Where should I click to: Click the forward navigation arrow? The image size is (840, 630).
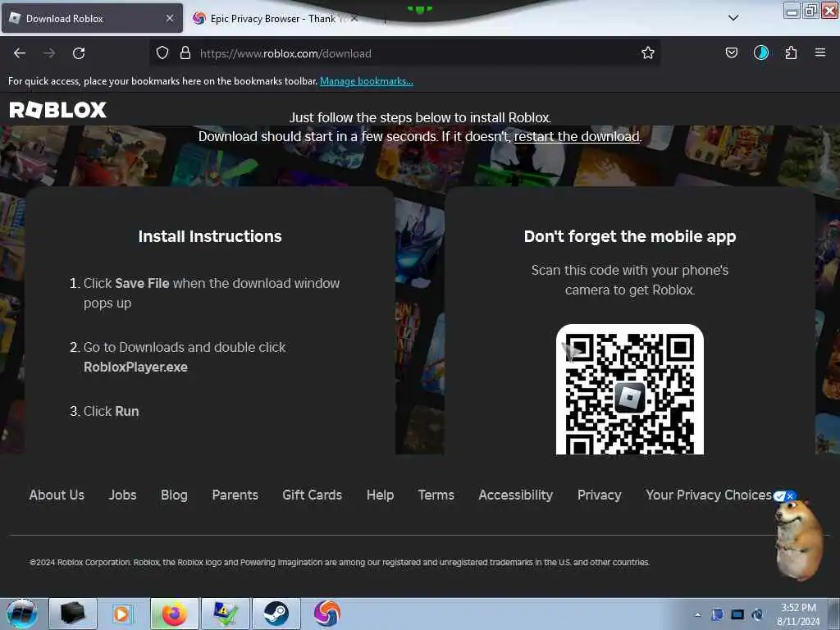(49, 53)
